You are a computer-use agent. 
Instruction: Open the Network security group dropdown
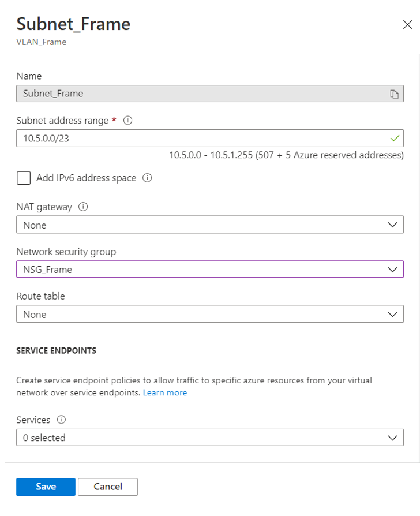[x=209, y=270]
